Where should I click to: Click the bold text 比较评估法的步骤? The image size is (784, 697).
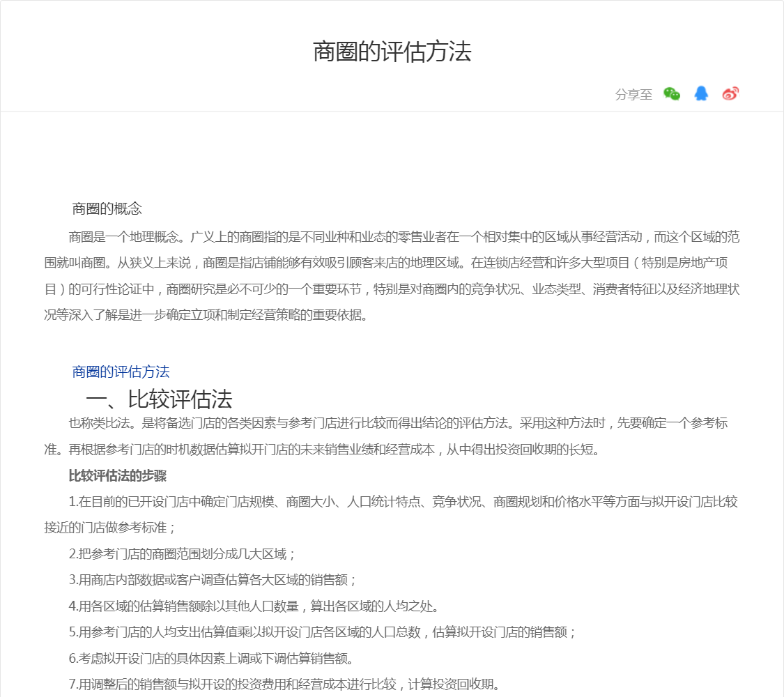(118, 475)
